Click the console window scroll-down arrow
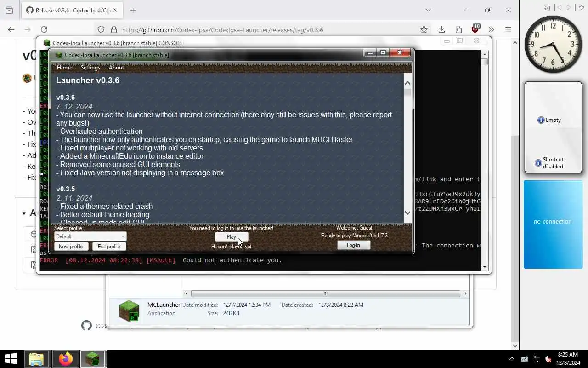The width and height of the screenshot is (588, 368). click(x=485, y=267)
